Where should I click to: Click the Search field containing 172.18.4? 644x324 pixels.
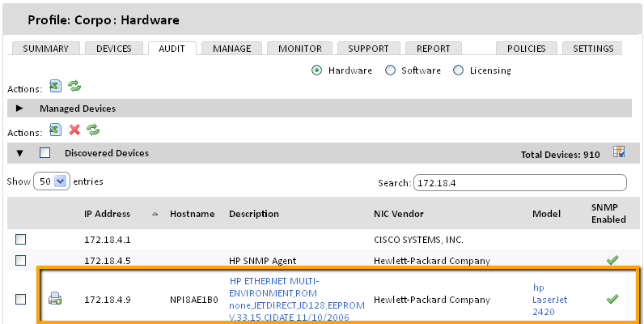pos(520,183)
